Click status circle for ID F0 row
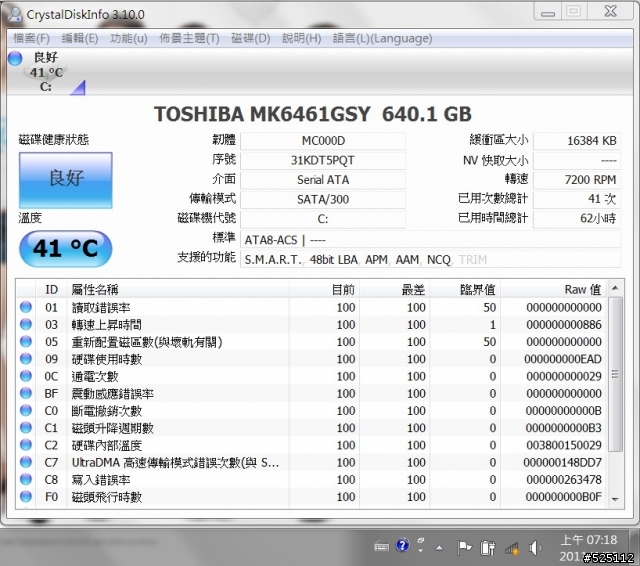This screenshot has height=566, width=640. (x=26, y=497)
